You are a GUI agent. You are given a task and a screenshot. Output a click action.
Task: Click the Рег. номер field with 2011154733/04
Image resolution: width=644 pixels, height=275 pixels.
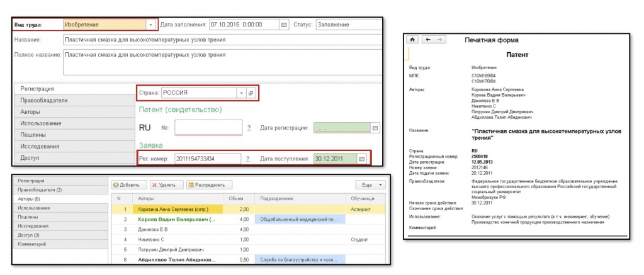point(207,159)
